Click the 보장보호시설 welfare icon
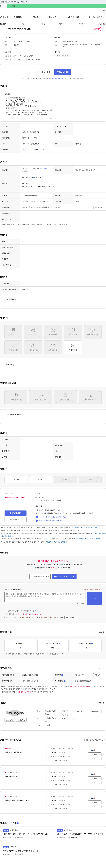Image resolution: width=106 pixels, height=868 pixels. (x=53, y=347)
